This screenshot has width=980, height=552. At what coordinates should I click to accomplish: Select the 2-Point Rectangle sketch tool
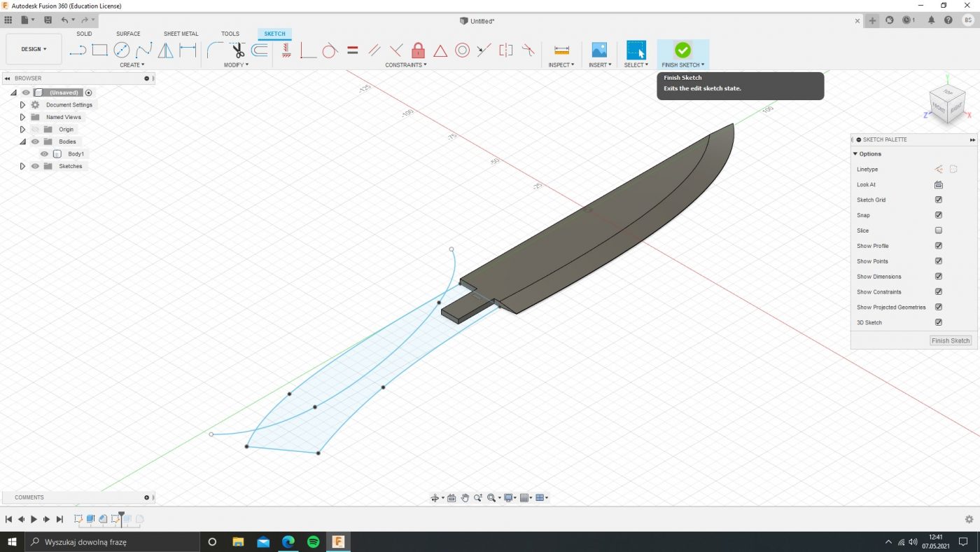pyautogui.click(x=99, y=50)
